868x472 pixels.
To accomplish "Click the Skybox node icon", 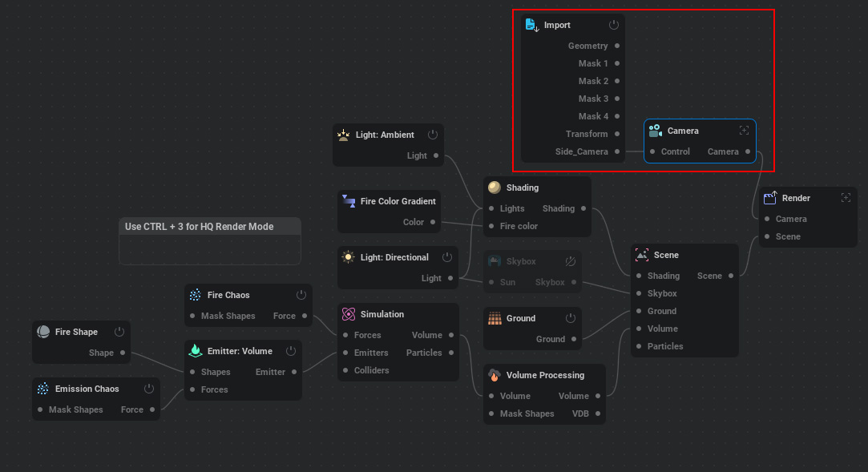I will click(x=495, y=261).
